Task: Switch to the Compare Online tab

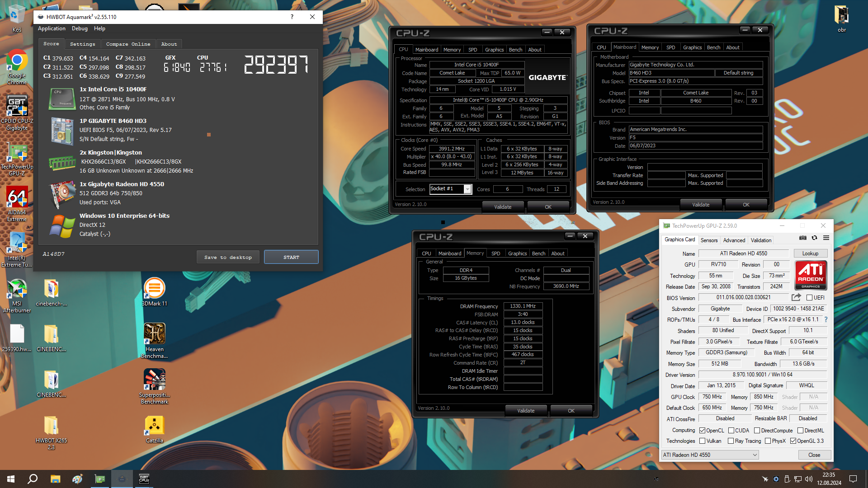Action: [x=128, y=44]
